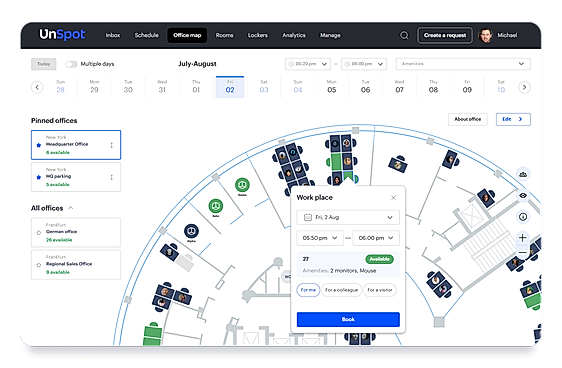
Task: Select German office card
Action: (76, 233)
